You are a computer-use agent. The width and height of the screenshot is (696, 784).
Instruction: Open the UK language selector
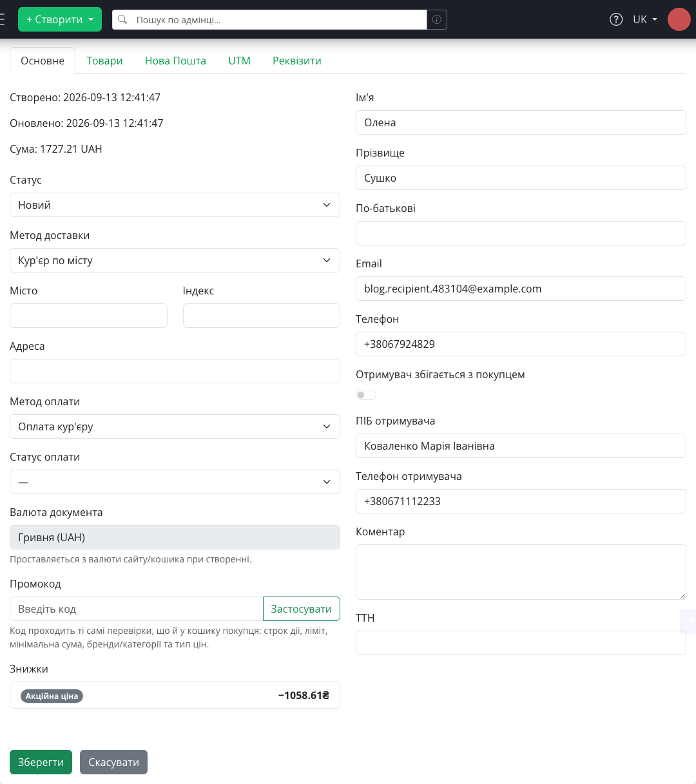coord(645,19)
